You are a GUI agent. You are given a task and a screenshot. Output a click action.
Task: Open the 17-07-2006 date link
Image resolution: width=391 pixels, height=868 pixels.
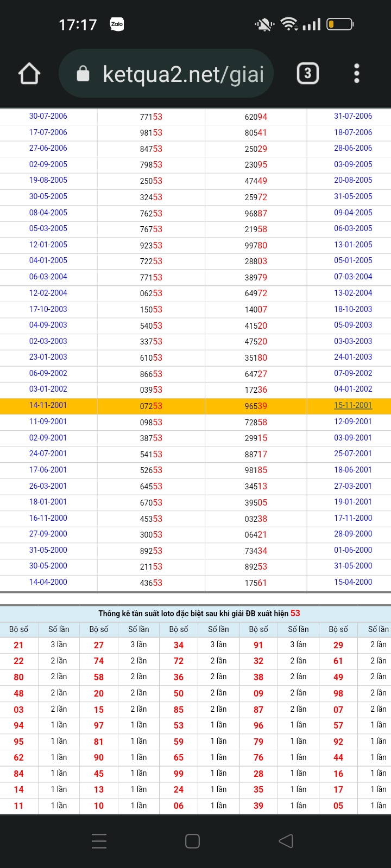(x=48, y=132)
